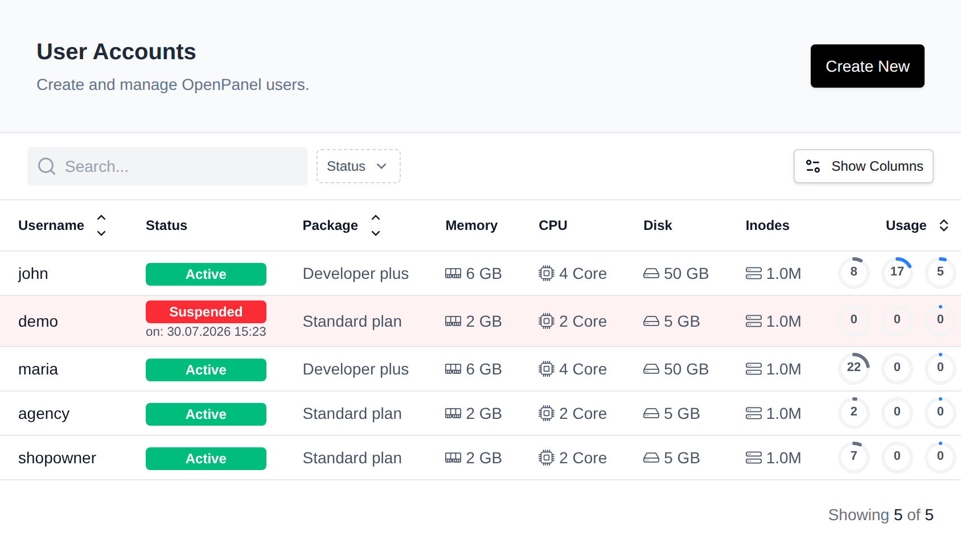961x560 pixels.
Task: Click Showing 5 of 5 text
Action: (x=881, y=515)
